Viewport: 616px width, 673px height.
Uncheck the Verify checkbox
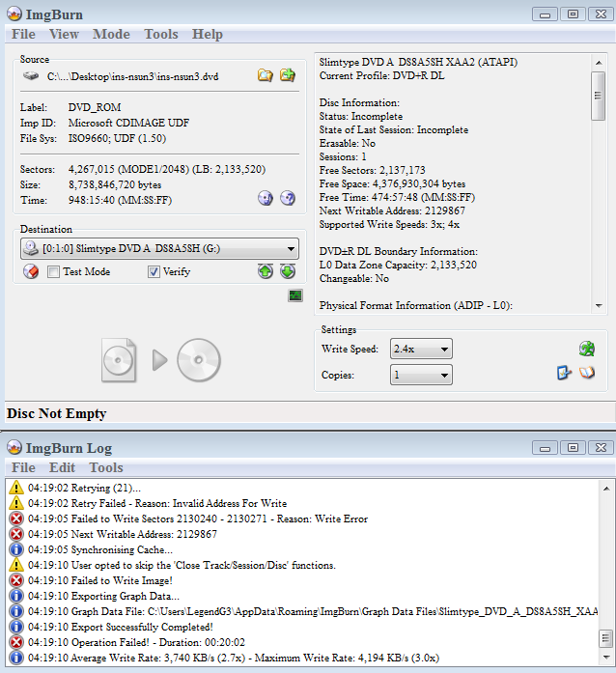click(x=154, y=271)
